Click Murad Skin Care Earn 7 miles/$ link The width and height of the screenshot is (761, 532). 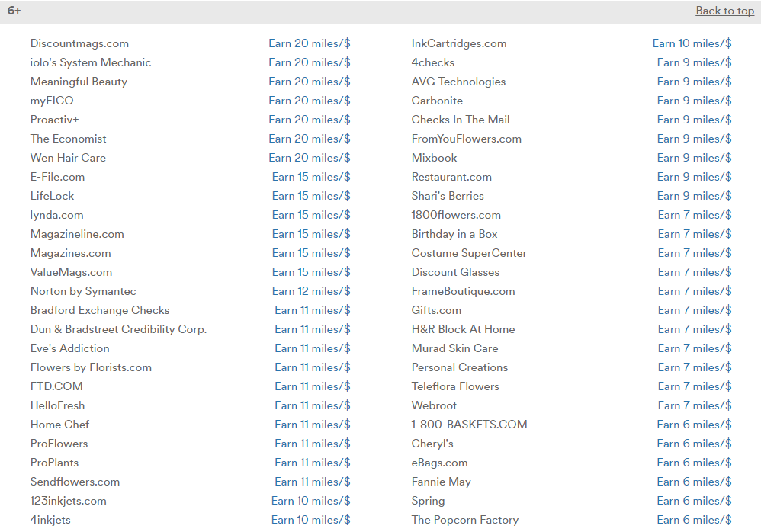pyautogui.click(x=695, y=348)
